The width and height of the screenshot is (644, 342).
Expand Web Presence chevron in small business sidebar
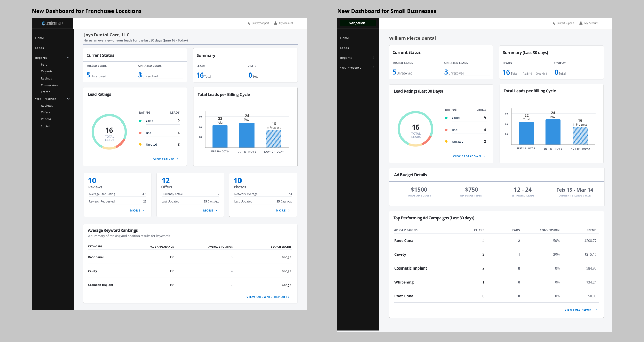click(x=373, y=67)
